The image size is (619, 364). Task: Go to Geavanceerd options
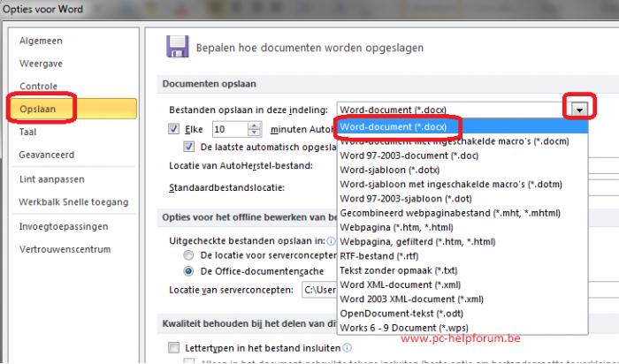(x=47, y=155)
